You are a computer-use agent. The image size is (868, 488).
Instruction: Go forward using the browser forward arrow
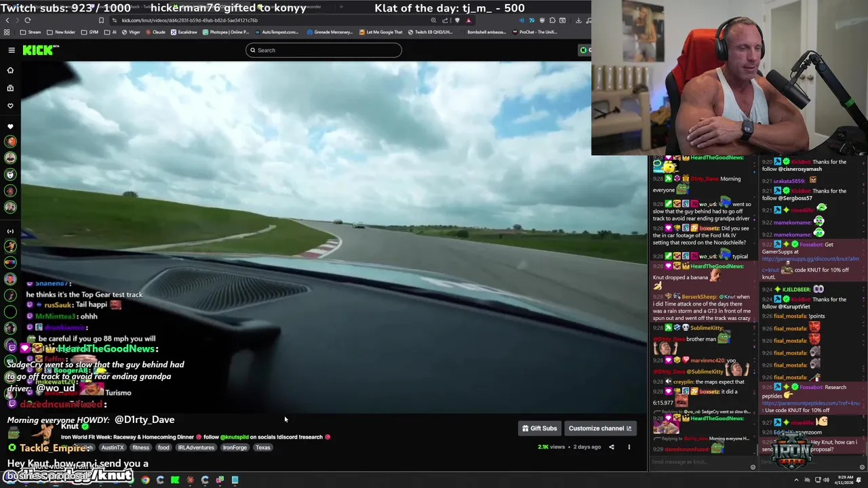tap(17, 20)
